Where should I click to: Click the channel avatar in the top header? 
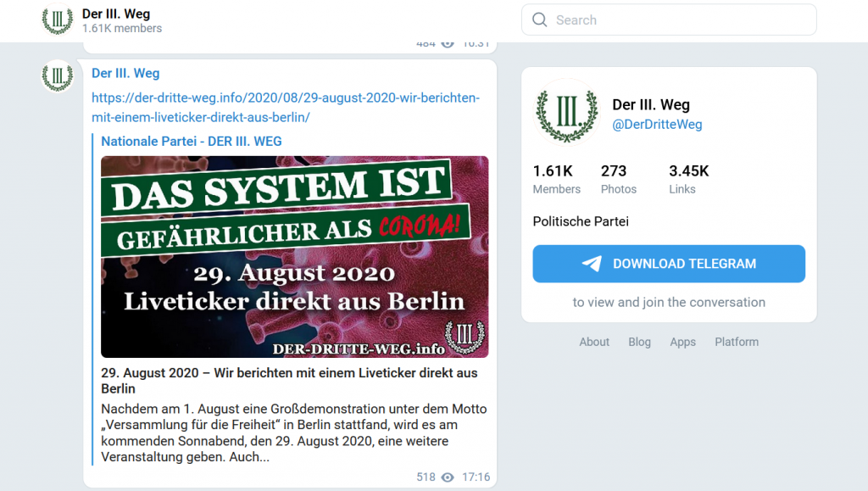58,20
